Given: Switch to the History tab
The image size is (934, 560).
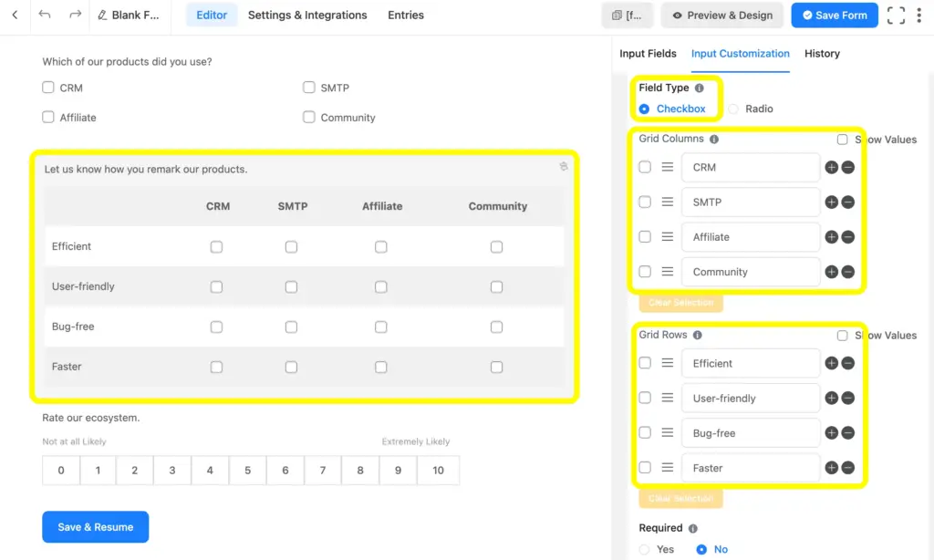Looking at the screenshot, I should [821, 54].
